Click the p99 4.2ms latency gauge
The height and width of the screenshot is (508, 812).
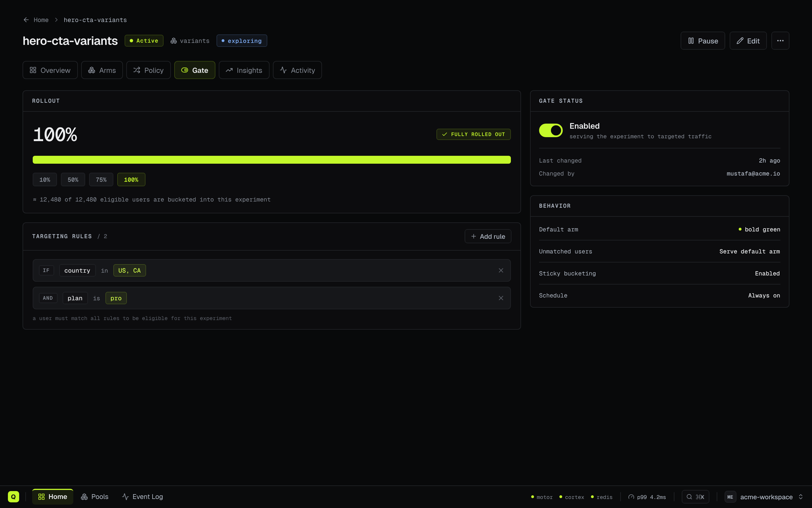647,497
